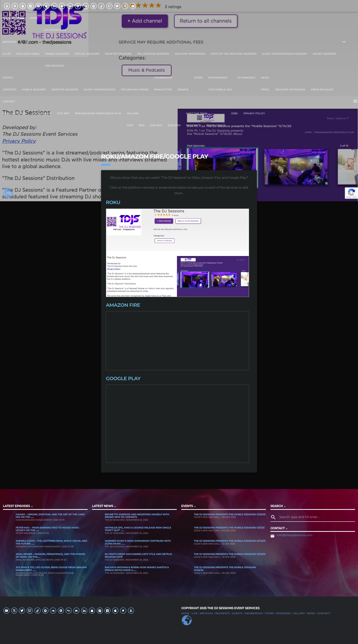This screenshot has width=358, height=644.
Task: Open the LinkedIn icon in the footer
Action: 84,610
